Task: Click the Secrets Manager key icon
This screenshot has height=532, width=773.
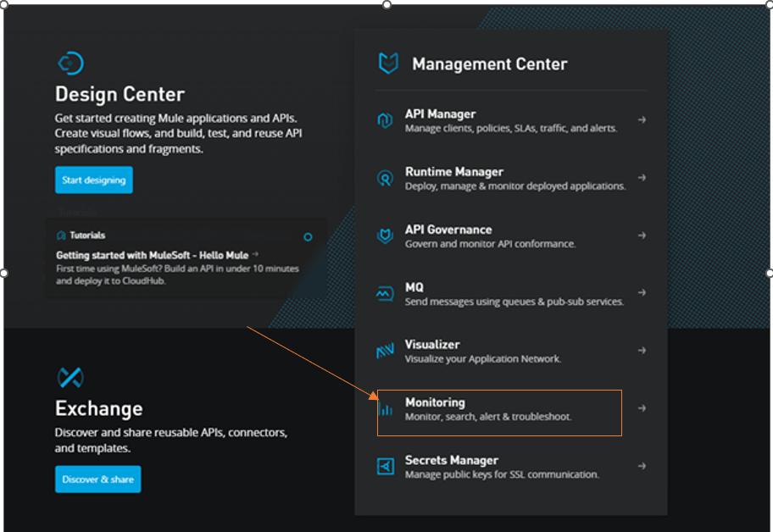Action: pyautogui.click(x=386, y=466)
